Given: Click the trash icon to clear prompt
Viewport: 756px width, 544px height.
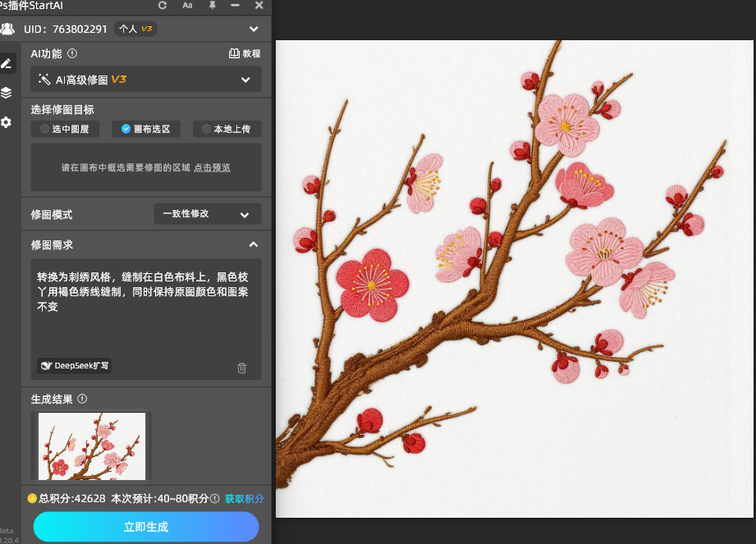Looking at the screenshot, I should 241,368.
